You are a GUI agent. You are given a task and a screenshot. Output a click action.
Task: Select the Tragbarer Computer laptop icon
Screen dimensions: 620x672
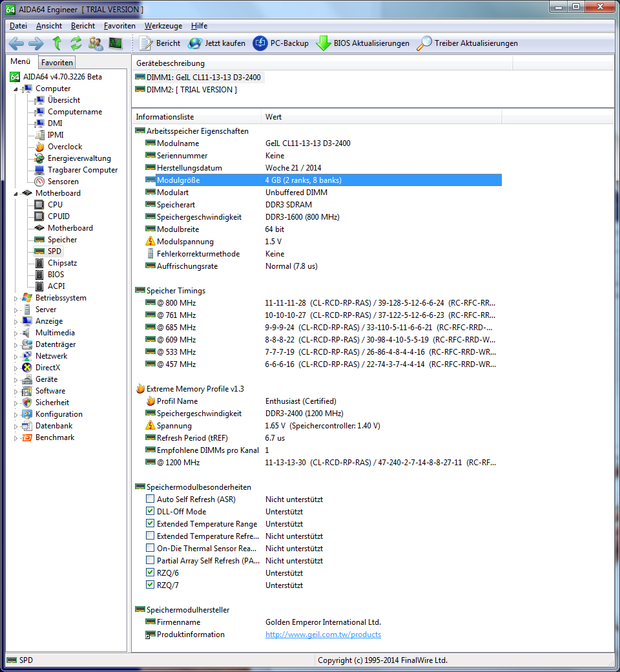39,170
